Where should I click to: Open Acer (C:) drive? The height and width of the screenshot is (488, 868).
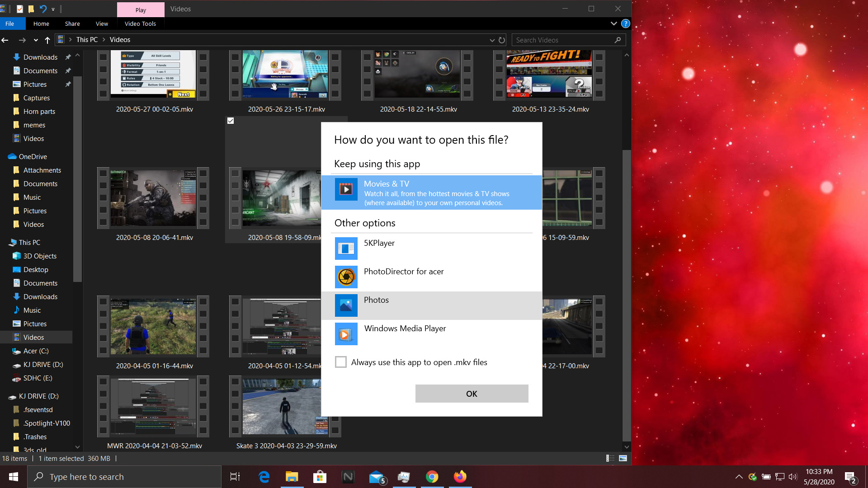(36, 351)
